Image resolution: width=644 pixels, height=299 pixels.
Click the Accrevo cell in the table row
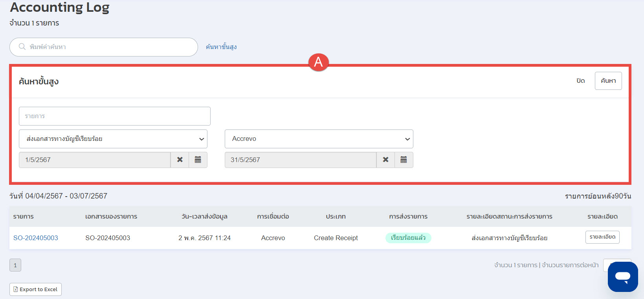click(273, 238)
